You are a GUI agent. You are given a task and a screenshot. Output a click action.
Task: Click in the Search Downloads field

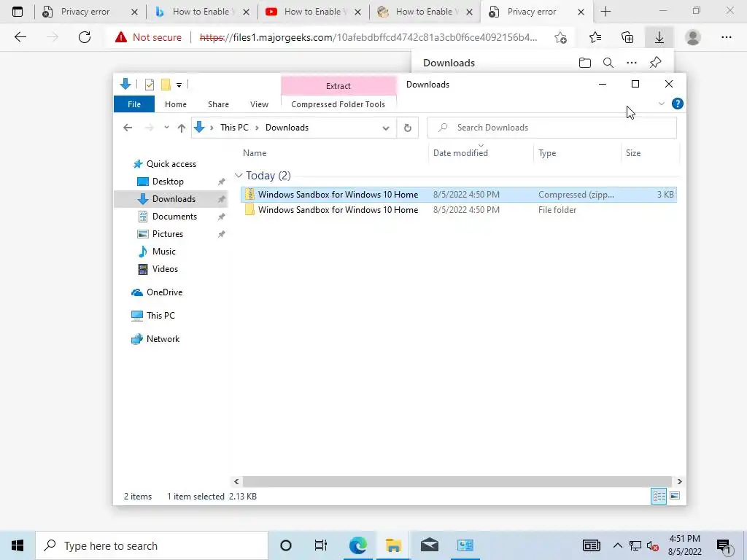551,128
